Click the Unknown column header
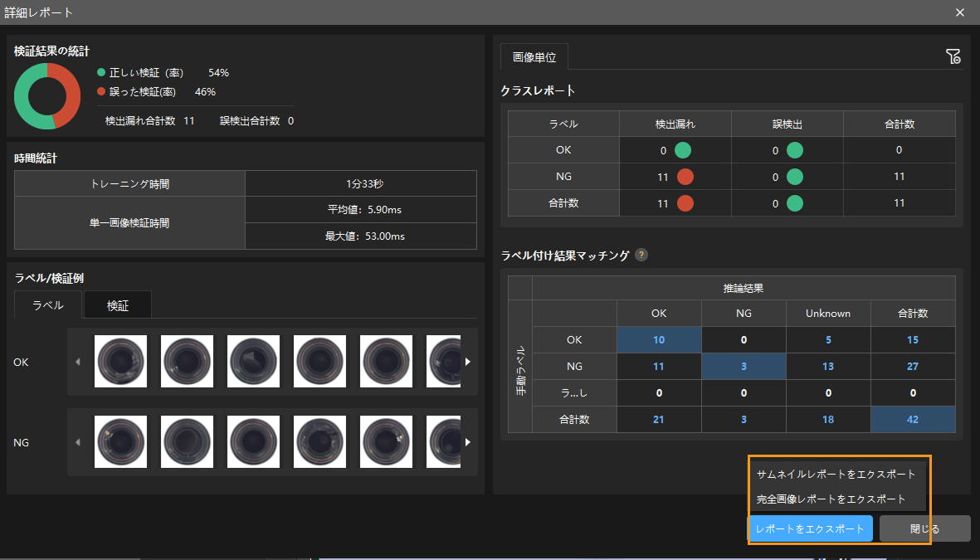The image size is (980, 560). point(828,313)
